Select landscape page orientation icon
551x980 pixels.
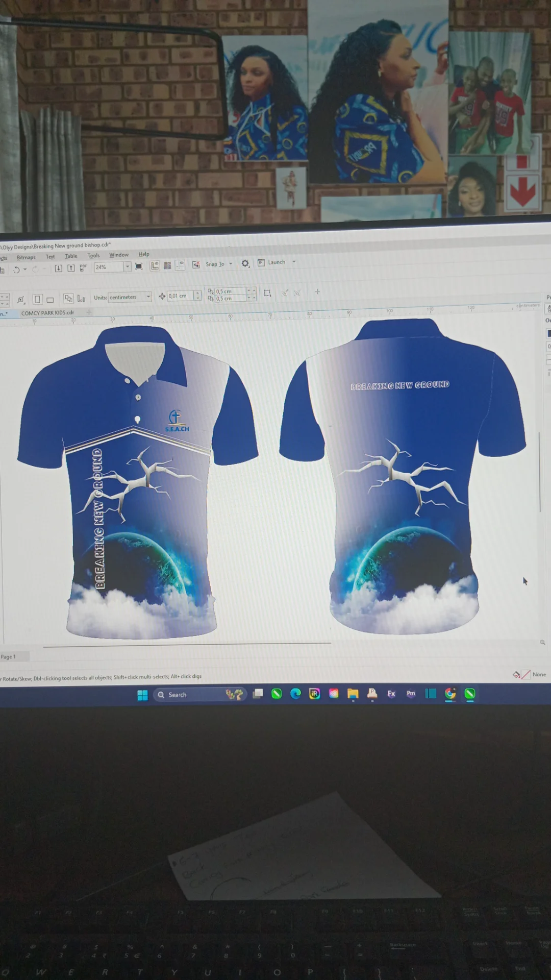50,300
